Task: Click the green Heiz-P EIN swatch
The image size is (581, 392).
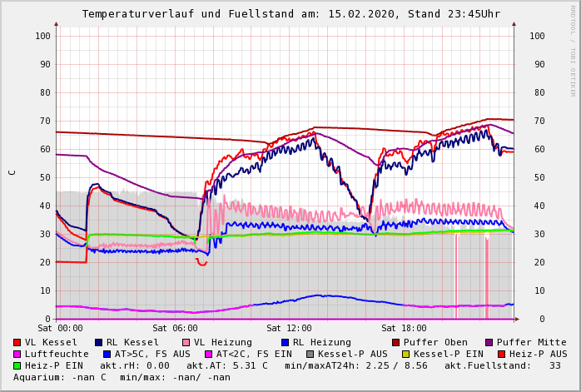Action: click(17, 366)
